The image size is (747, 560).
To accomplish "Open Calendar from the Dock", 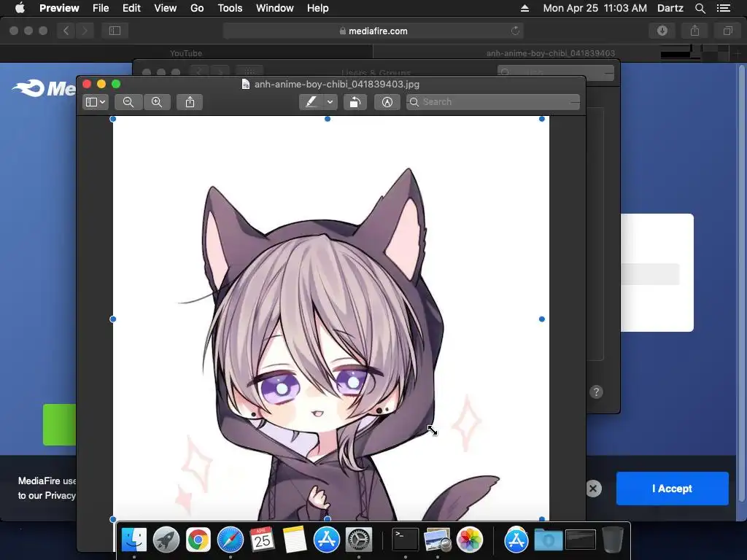I will pos(262,540).
